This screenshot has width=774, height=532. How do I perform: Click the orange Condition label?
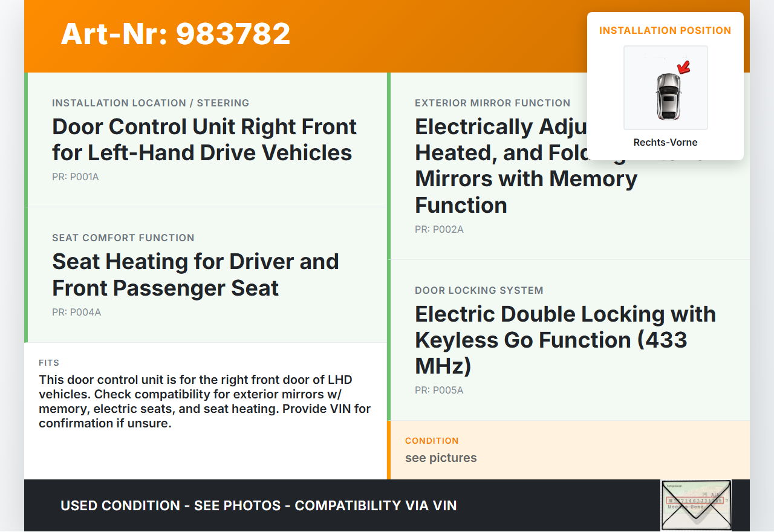pyautogui.click(x=432, y=441)
